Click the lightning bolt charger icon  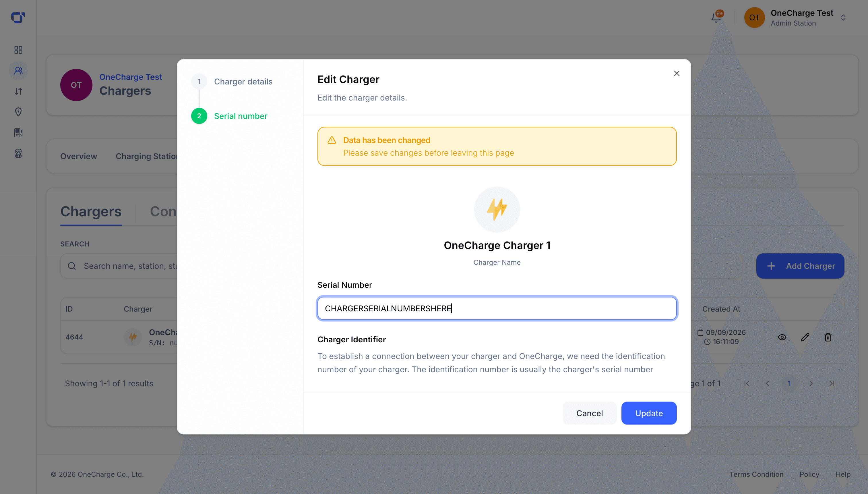(497, 209)
